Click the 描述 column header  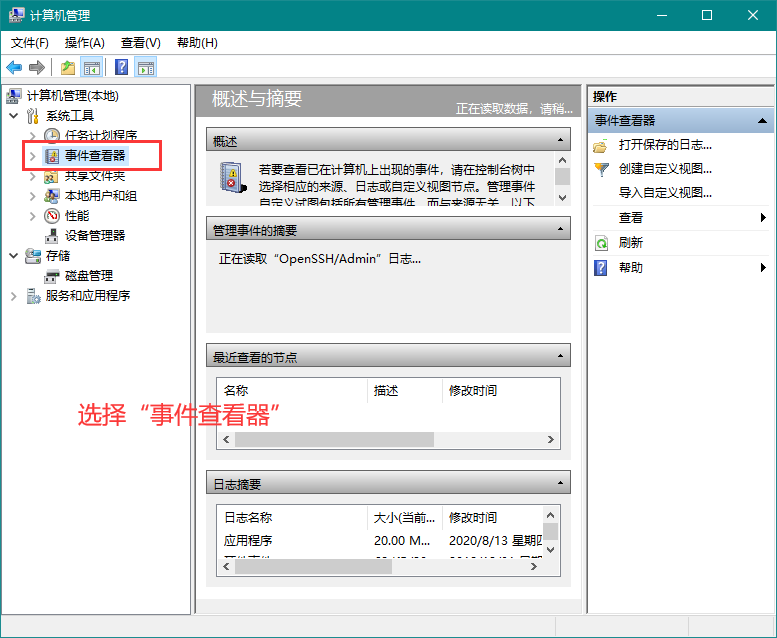(405, 391)
